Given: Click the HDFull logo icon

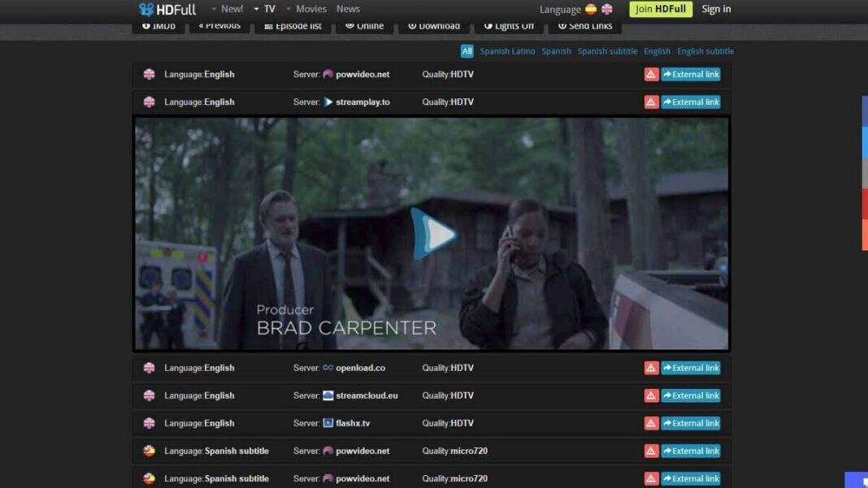Looking at the screenshot, I should [x=146, y=10].
